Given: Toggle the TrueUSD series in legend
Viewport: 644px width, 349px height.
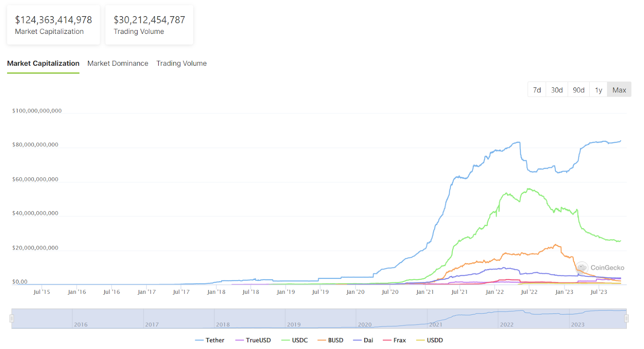Looking at the screenshot, I should pyautogui.click(x=253, y=340).
